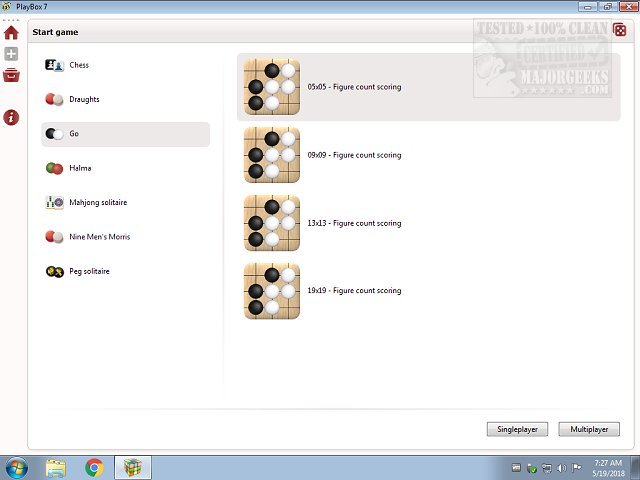Minimize the PlayBox 7 window
This screenshot has height=480, width=640.
click(588, 7)
